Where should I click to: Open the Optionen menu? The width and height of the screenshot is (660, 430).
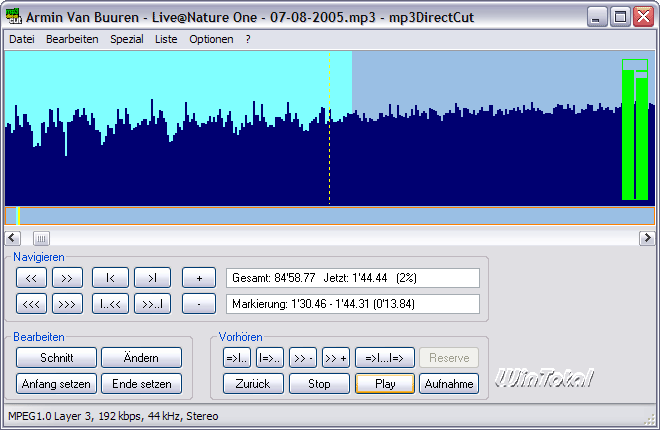(211, 39)
